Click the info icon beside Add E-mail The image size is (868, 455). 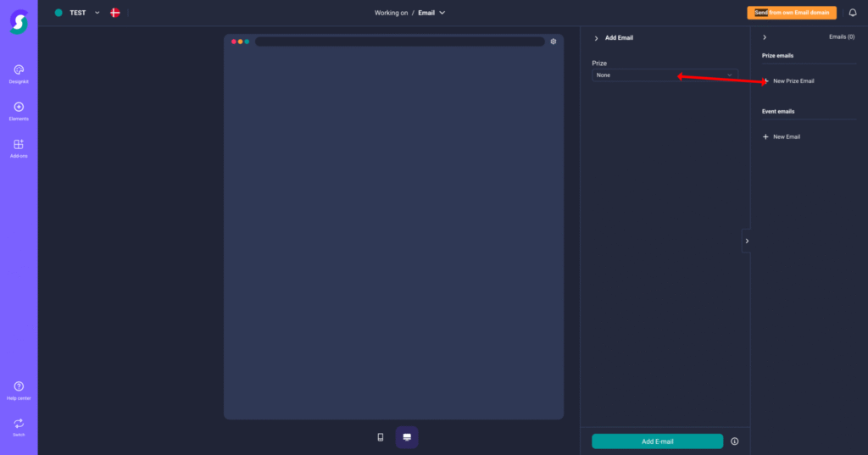[735, 441]
